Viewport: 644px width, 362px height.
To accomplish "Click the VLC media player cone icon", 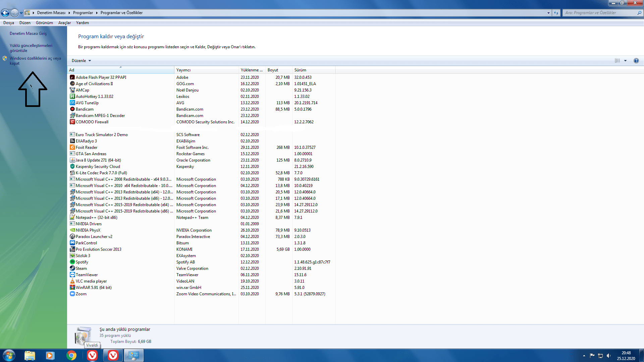I will tap(72, 281).
